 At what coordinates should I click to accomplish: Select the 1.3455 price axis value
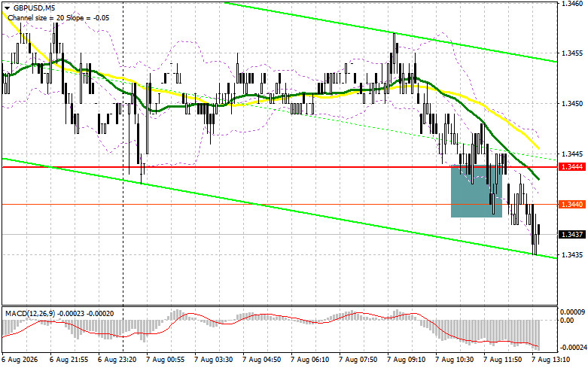(572, 53)
